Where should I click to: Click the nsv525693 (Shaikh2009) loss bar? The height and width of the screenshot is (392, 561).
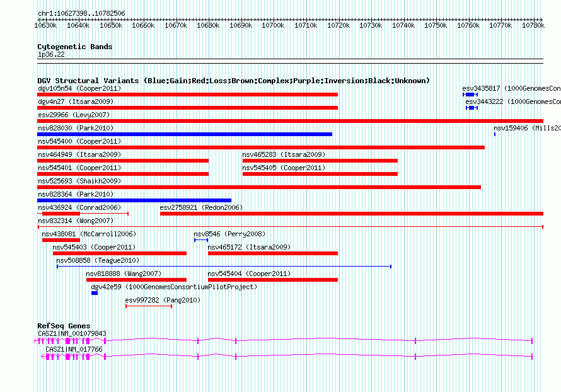pyautogui.click(x=259, y=187)
